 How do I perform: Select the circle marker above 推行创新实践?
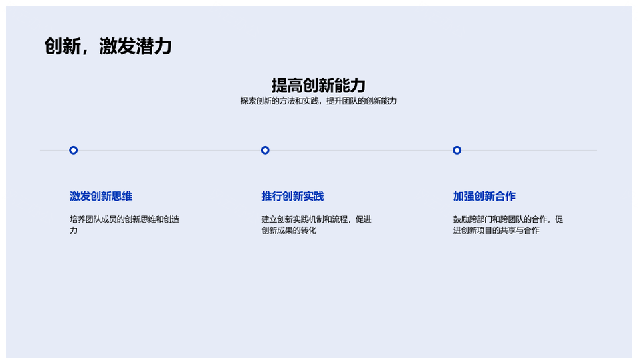265,150
